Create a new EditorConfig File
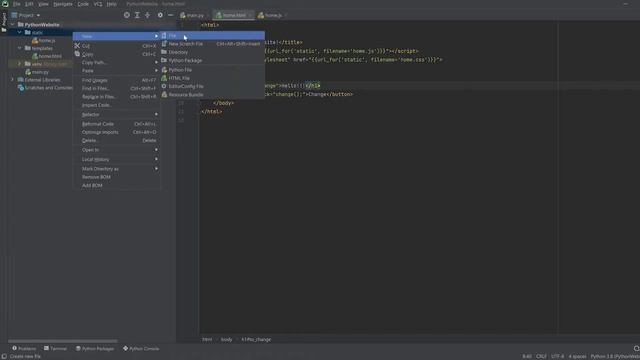The height and width of the screenshot is (360, 640). tap(212, 86)
